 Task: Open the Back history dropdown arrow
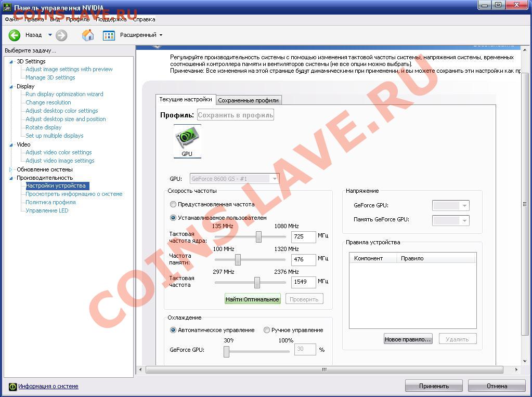(50, 35)
